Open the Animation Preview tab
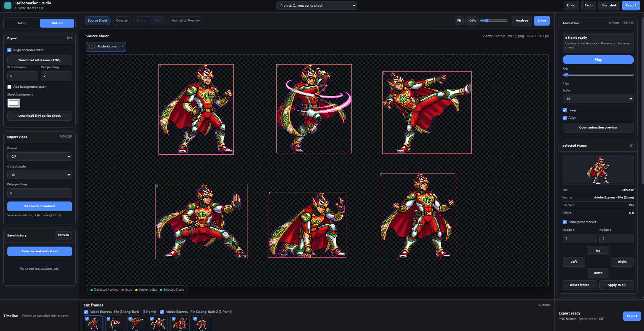 click(x=186, y=21)
